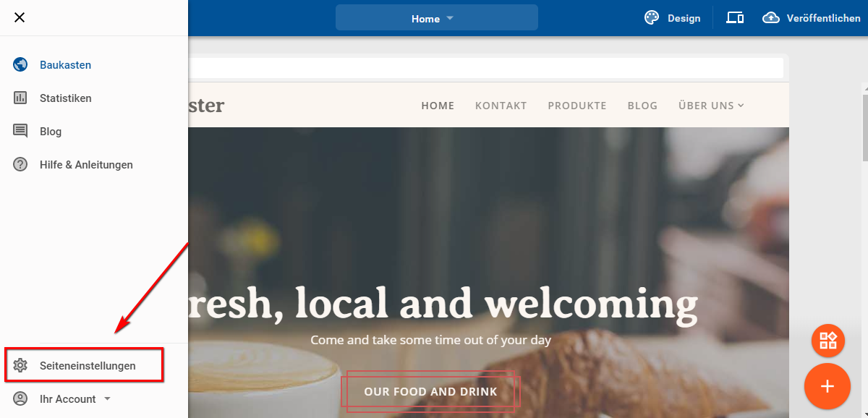The height and width of the screenshot is (418, 868).
Task: Click the Seiteneinstellungen gear icon
Action: click(20, 365)
